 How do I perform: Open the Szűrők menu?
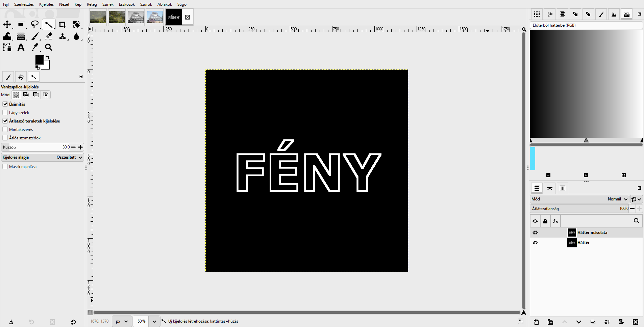(x=146, y=4)
